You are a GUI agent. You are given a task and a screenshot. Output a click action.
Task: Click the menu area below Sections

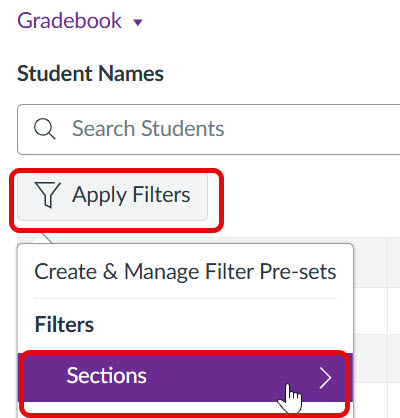(185, 410)
